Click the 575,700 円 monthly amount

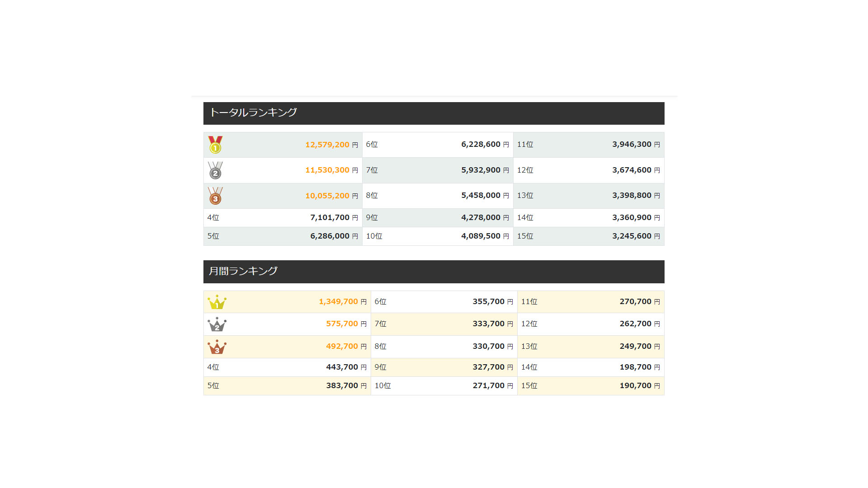pos(346,324)
